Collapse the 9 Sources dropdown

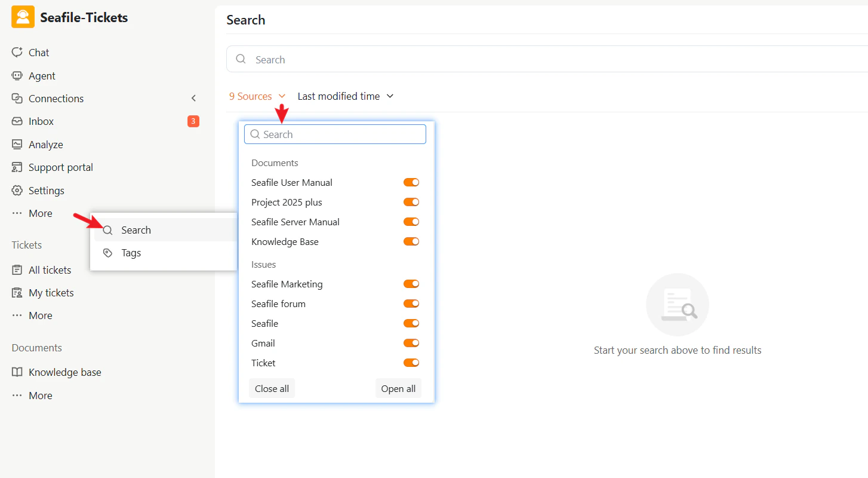(x=257, y=96)
